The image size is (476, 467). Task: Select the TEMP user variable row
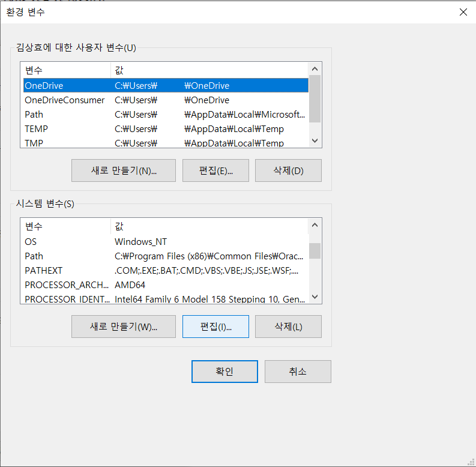coord(166,129)
